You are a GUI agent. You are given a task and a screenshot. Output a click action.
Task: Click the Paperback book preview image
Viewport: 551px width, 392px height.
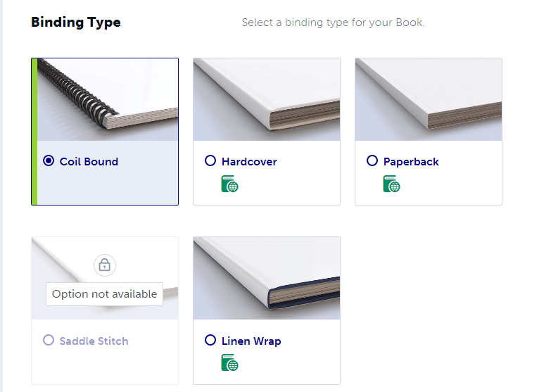429,99
